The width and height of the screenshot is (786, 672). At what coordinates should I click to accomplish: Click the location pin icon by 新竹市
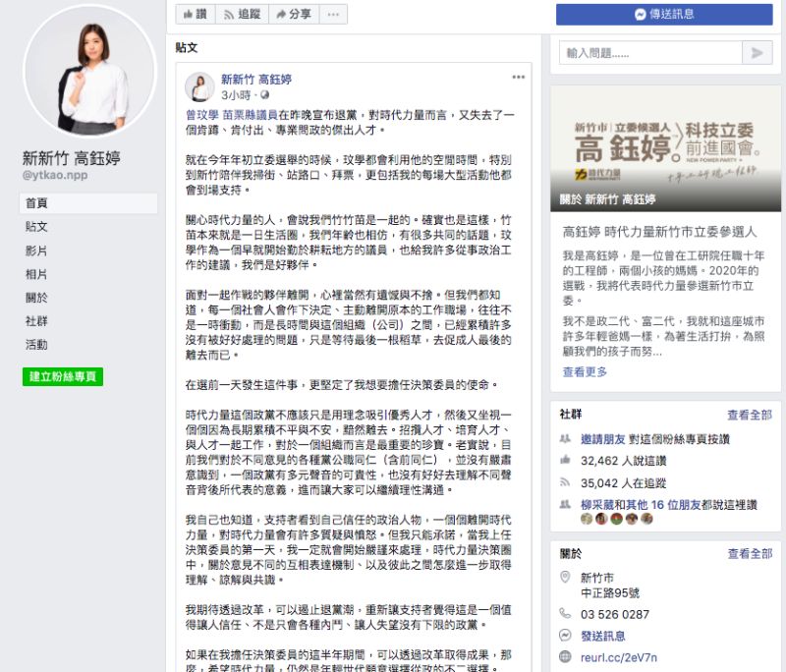pos(565,578)
